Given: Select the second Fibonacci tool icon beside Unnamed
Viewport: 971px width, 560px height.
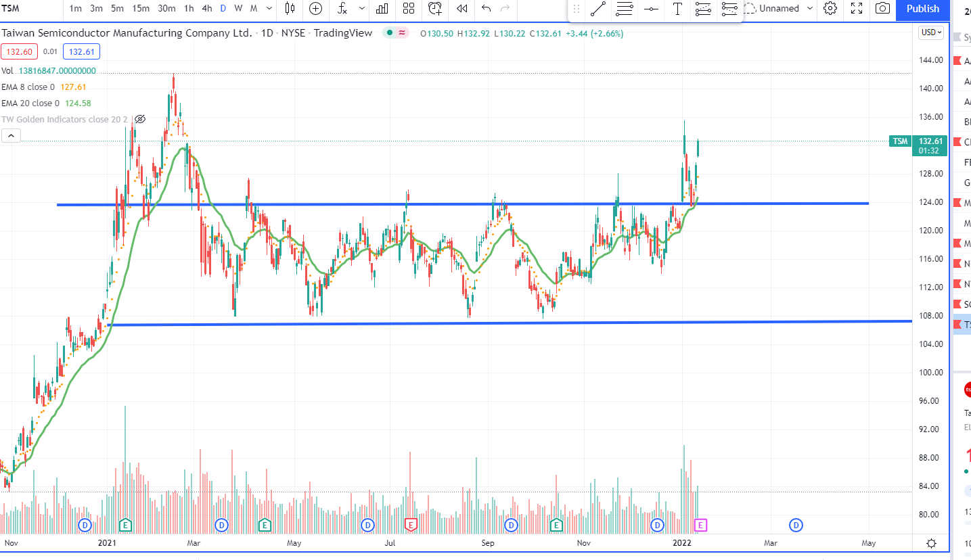Looking at the screenshot, I should pos(729,9).
